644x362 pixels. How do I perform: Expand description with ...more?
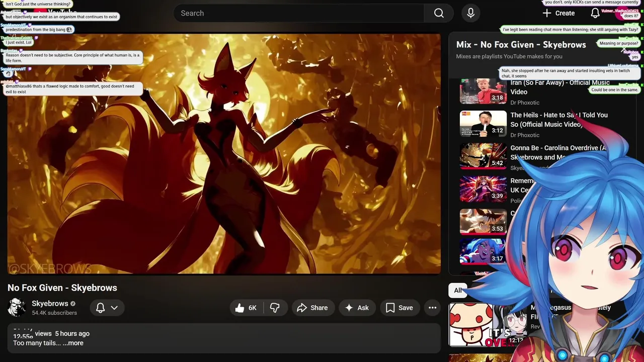coord(73,343)
